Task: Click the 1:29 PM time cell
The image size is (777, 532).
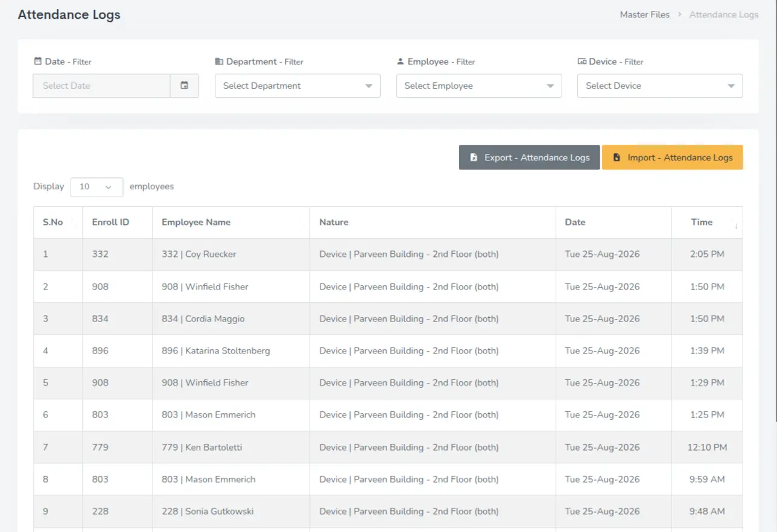Action: [707, 382]
